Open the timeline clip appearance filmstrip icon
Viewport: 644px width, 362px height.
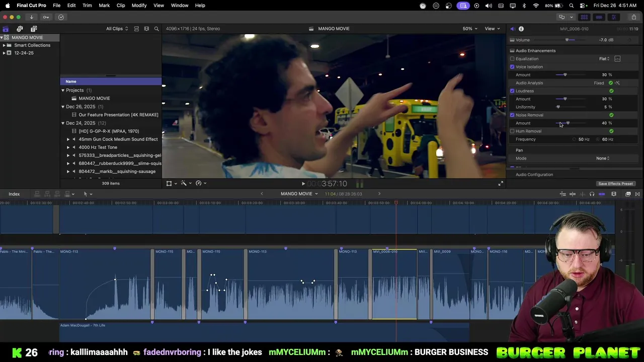click(614, 194)
